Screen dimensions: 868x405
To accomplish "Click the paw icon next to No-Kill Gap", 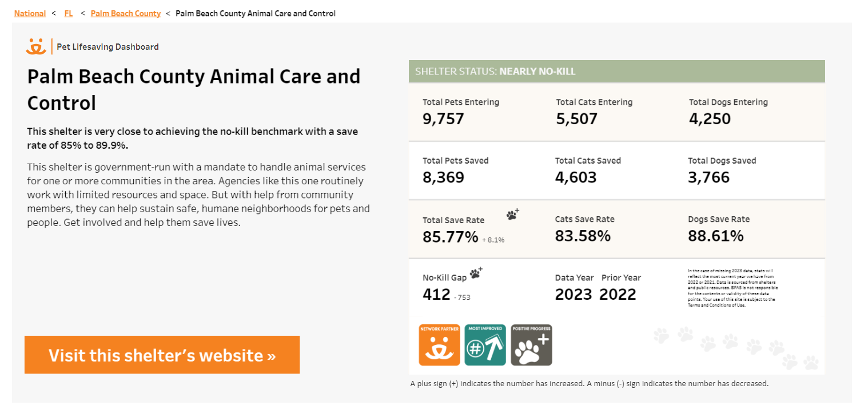I will coord(475,273).
